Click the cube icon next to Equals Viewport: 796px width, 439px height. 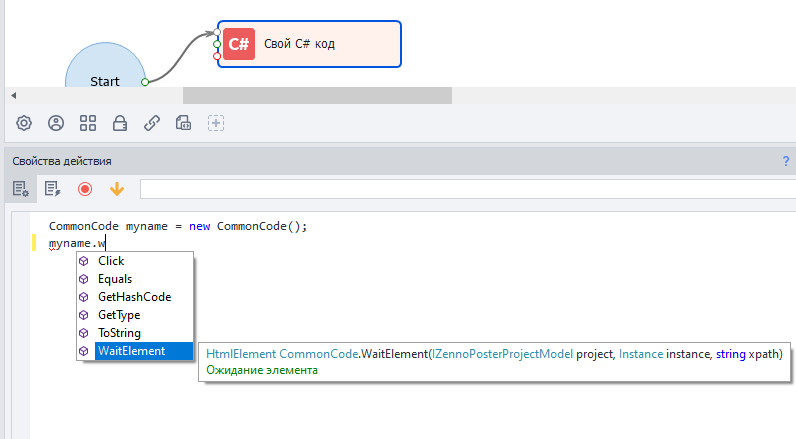click(84, 279)
